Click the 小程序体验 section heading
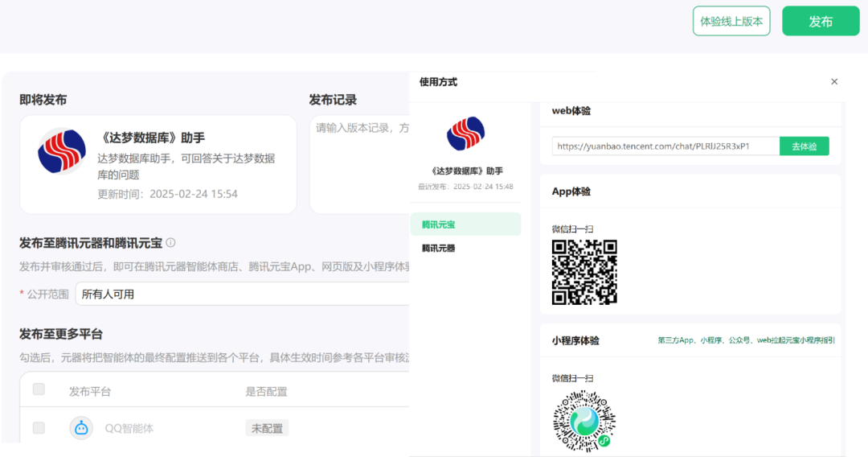868x457 pixels. (x=575, y=340)
